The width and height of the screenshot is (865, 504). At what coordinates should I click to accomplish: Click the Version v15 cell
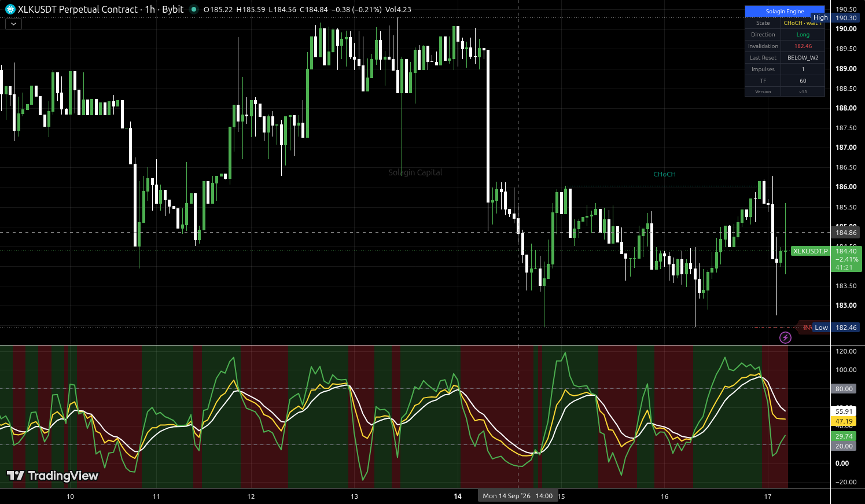point(803,92)
